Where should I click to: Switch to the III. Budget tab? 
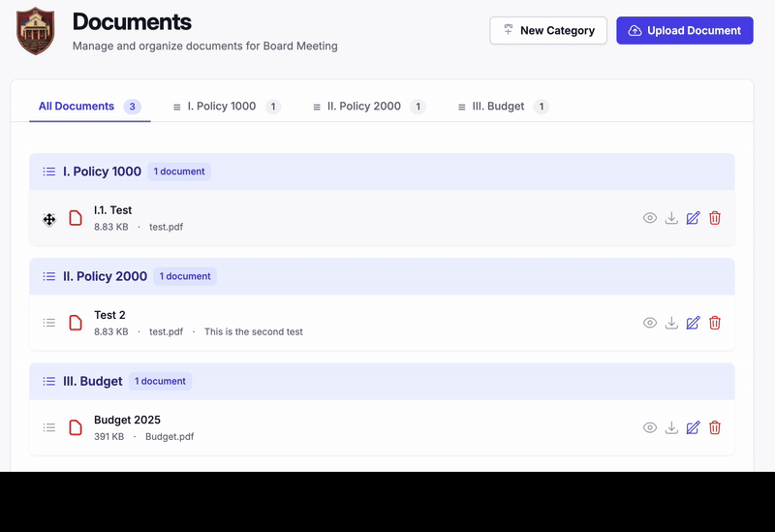point(503,107)
